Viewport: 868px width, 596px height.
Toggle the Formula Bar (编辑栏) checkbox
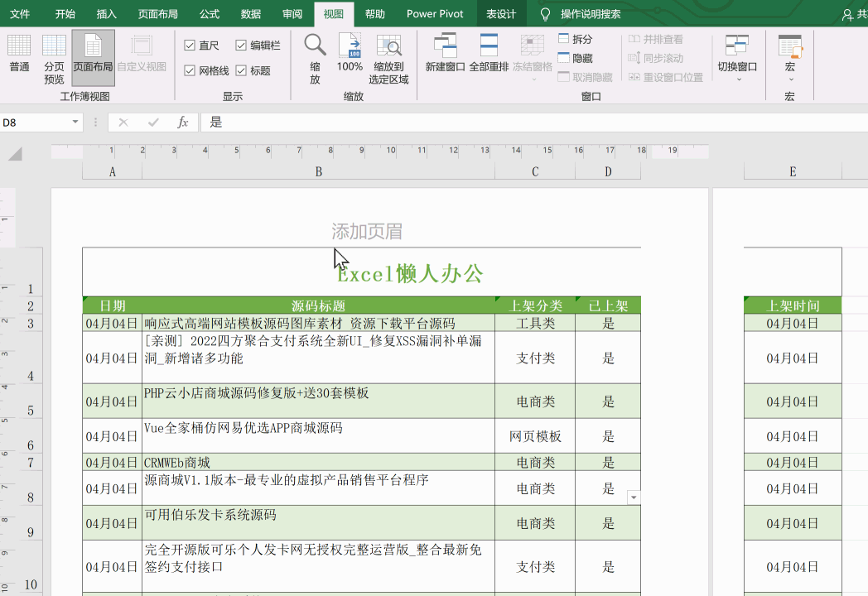coord(241,46)
